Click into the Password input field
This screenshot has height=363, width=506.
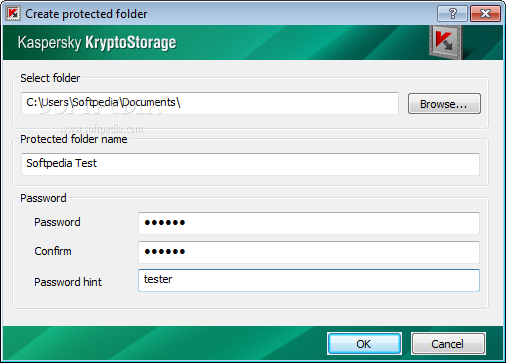pyautogui.click(x=309, y=223)
